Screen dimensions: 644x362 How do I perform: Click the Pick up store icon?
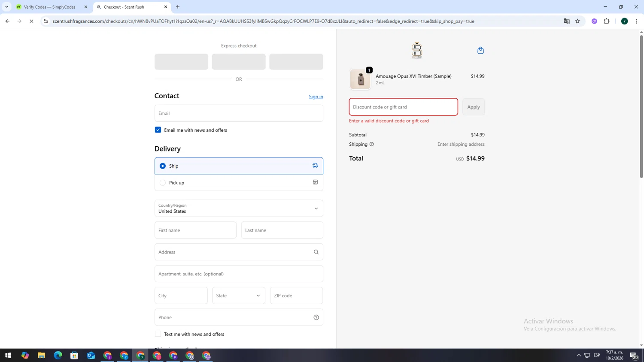315,182
